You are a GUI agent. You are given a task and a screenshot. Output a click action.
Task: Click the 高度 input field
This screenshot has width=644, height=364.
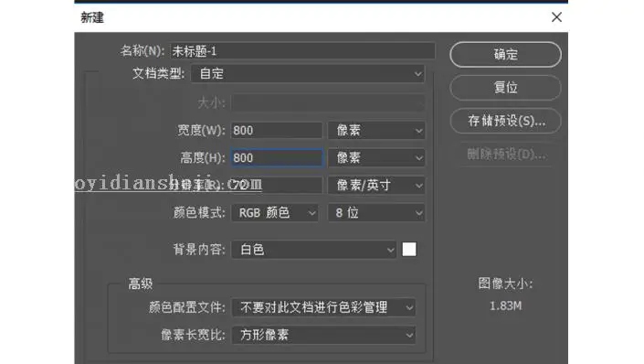click(277, 157)
